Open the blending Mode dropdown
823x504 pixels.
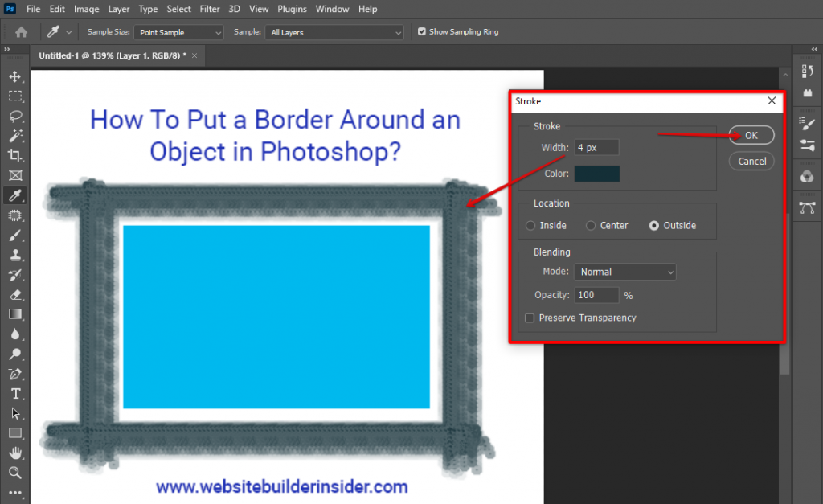tap(624, 271)
